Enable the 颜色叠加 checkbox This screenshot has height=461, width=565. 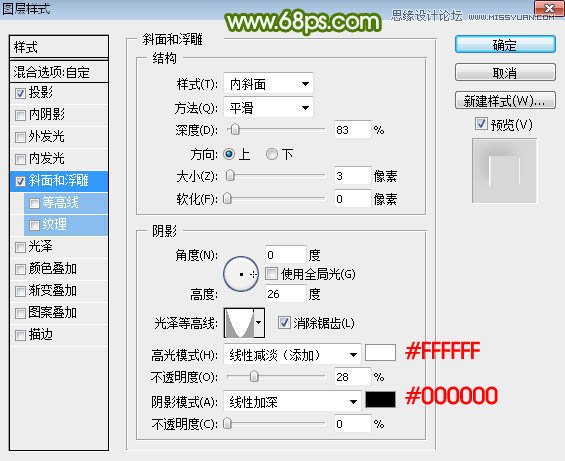(x=20, y=270)
